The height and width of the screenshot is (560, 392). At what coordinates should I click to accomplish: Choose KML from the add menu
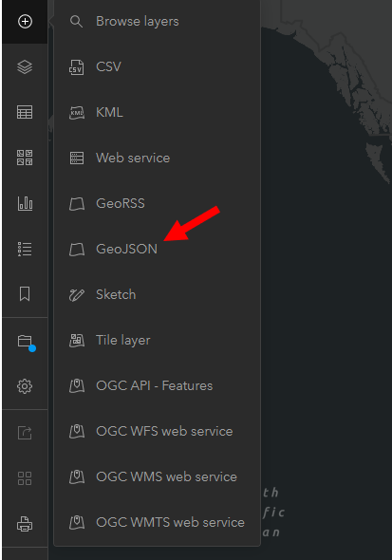158,112
